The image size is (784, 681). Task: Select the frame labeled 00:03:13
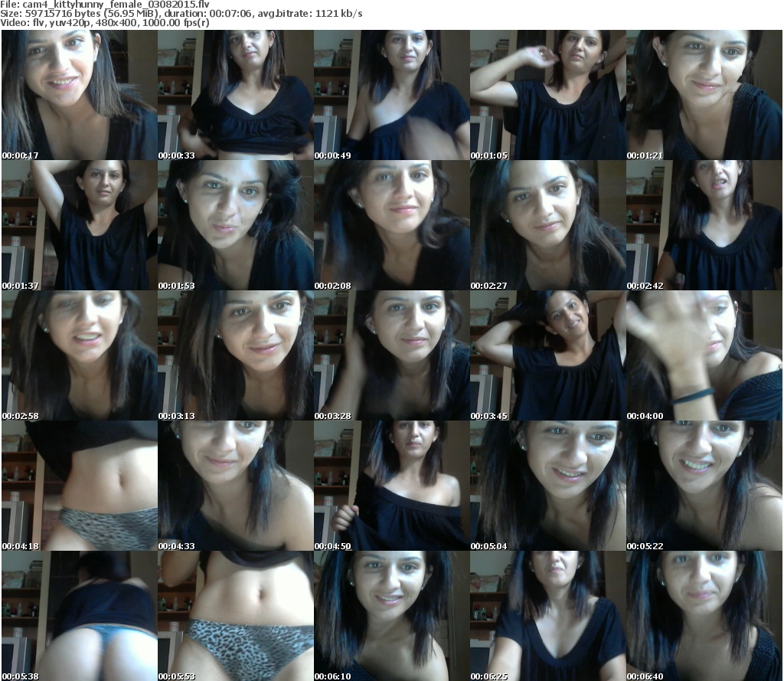point(236,355)
